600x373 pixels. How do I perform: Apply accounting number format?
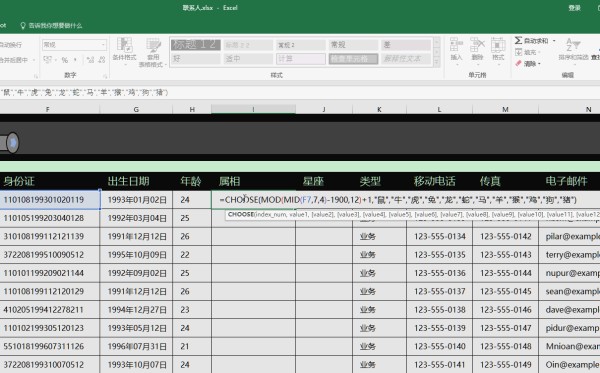(47, 60)
